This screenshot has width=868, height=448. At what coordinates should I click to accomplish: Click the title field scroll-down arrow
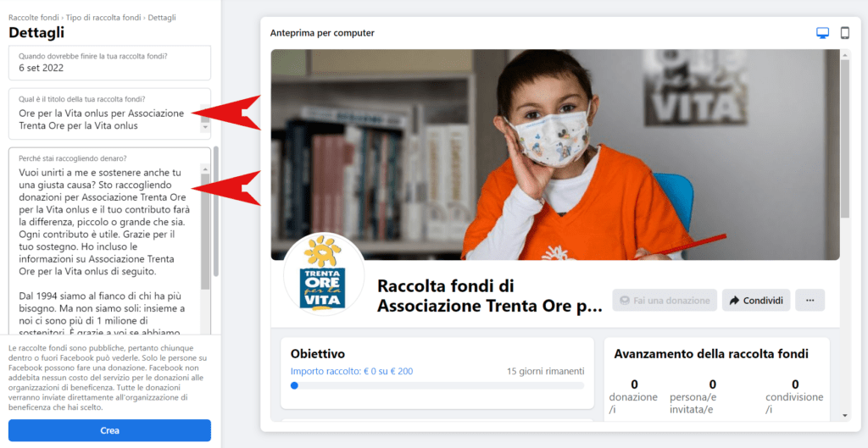[205, 127]
